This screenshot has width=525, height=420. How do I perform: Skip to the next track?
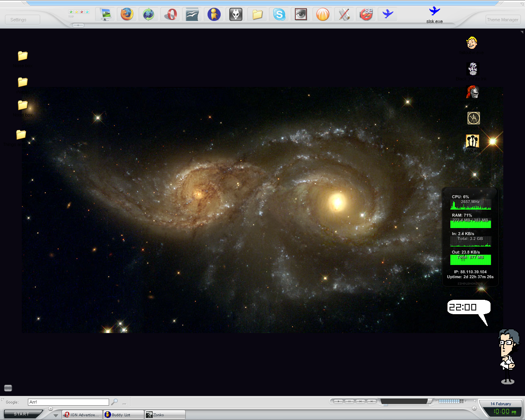pos(371,401)
